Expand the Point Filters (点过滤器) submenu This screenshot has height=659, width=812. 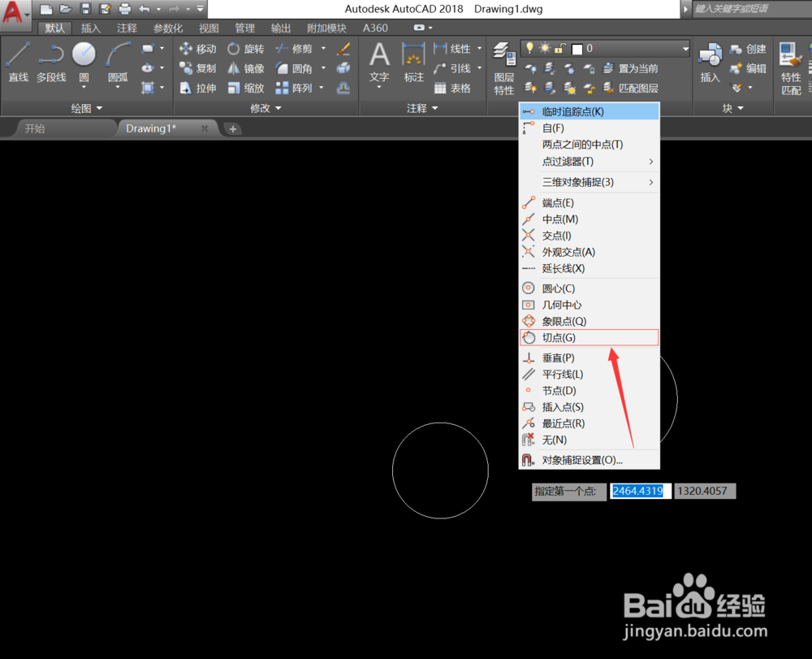[590, 162]
